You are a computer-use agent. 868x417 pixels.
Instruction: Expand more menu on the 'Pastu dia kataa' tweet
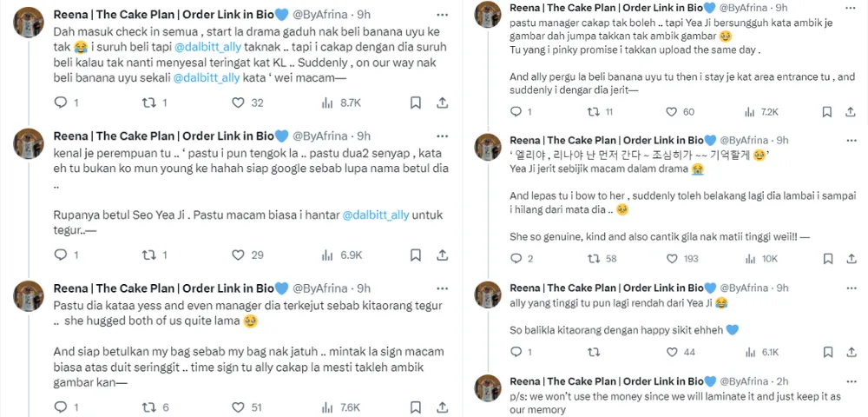tap(443, 288)
